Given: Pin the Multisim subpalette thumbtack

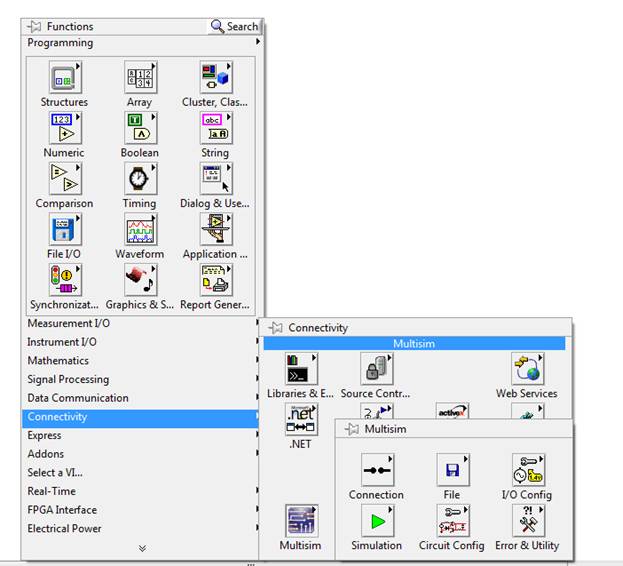Looking at the screenshot, I should pos(351,429).
